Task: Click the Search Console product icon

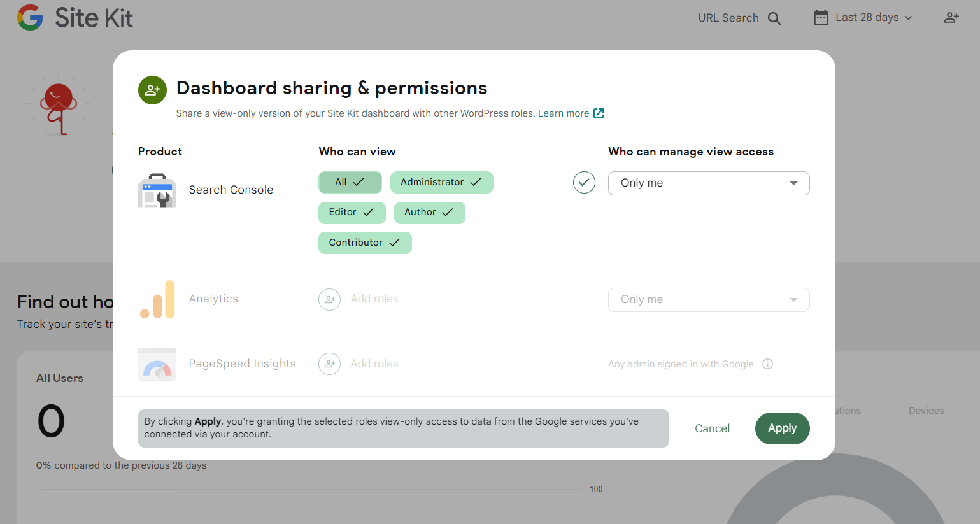Action: (x=157, y=190)
